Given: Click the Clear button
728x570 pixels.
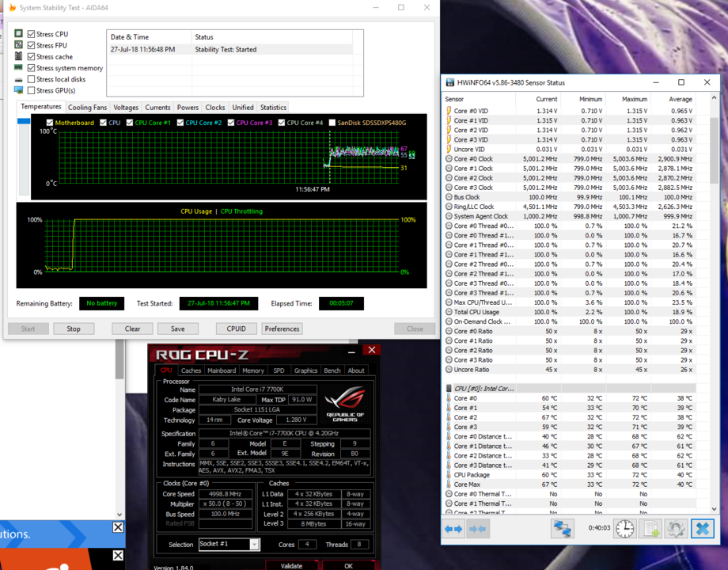Looking at the screenshot, I should point(132,329).
